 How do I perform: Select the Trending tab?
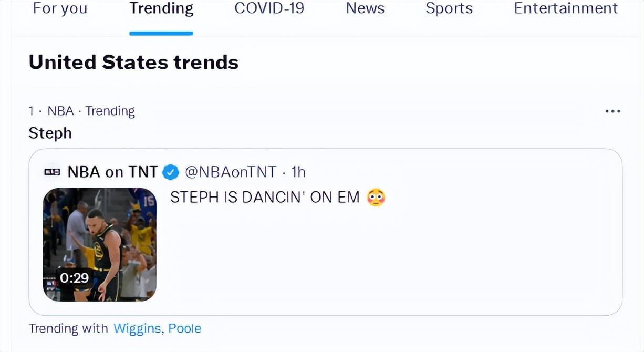(161, 8)
